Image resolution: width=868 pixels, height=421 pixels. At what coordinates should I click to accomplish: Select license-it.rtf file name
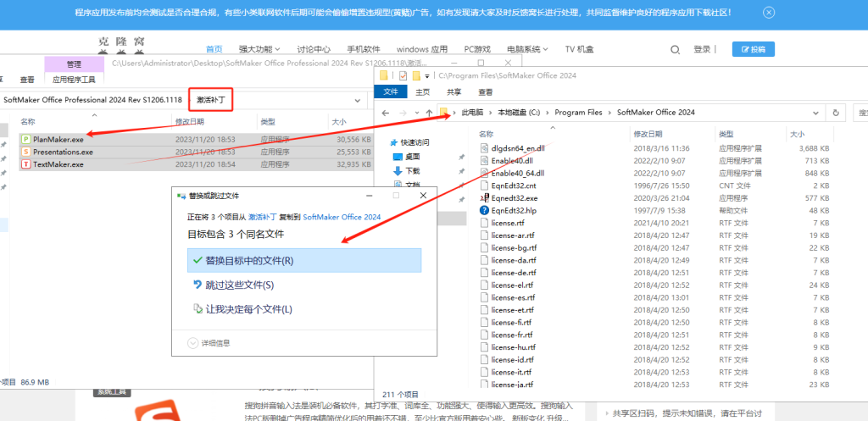click(x=511, y=373)
